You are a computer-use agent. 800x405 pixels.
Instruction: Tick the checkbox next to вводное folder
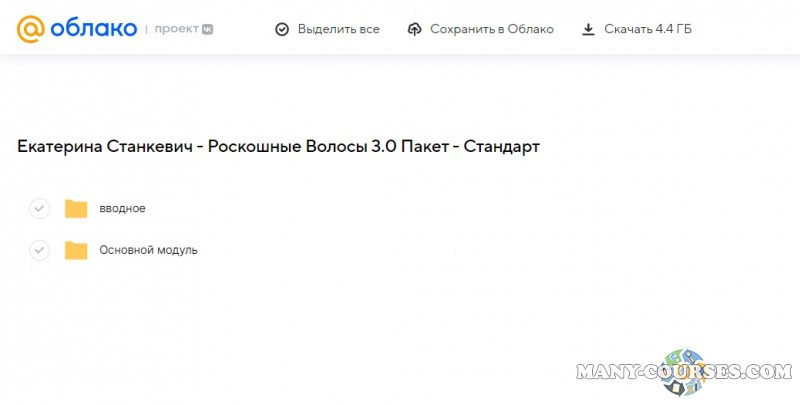tap(39, 208)
